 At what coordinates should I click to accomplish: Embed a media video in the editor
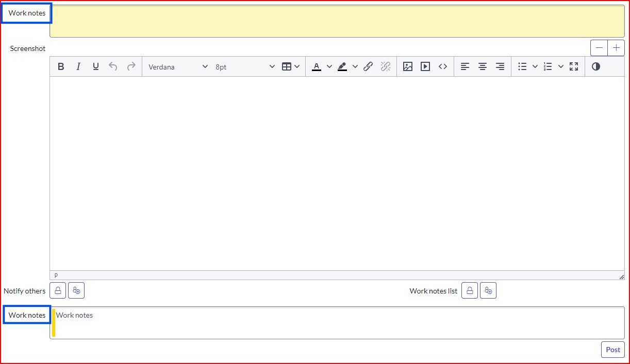[x=425, y=66]
